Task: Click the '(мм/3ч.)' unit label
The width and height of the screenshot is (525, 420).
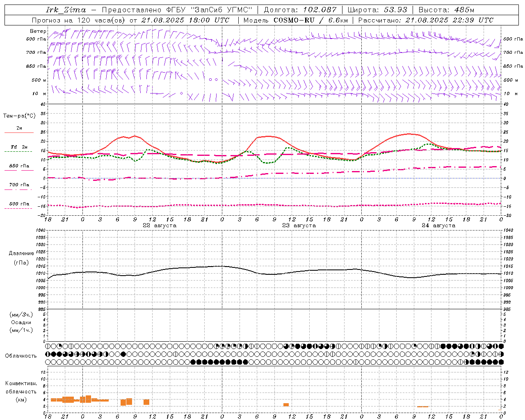Action: (x=21, y=315)
